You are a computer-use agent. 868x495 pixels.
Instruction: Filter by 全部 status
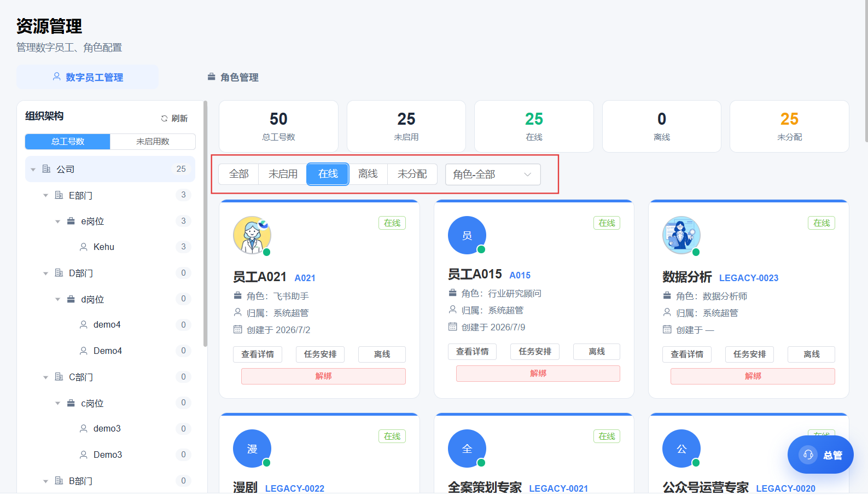tap(239, 174)
